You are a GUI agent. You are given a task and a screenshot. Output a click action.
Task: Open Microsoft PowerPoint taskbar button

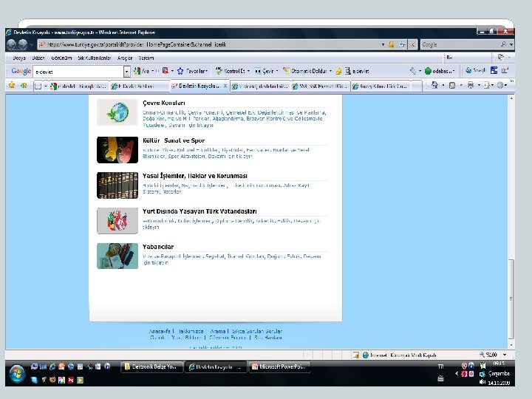point(280,366)
